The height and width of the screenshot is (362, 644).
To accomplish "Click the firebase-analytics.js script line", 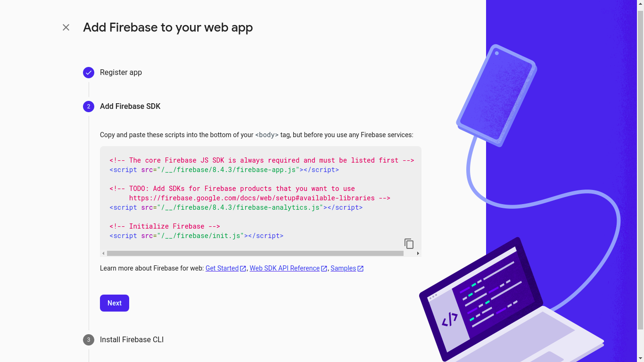I will point(236,207).
